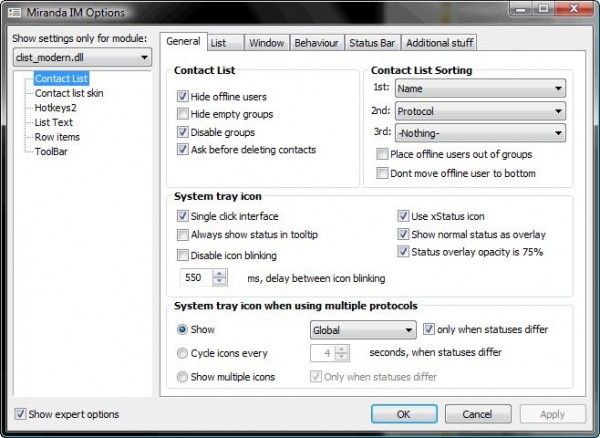Click the OK button

pyautogui.click(x=404, y=414)
